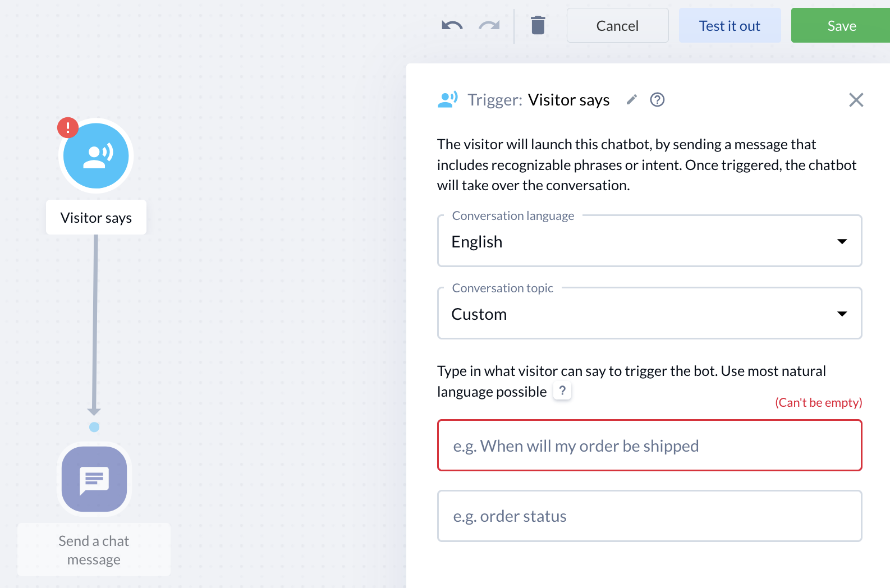This screenshot has height=588, width=890.
Task: Close the trigger settings panel
Action: [x=856, y=100]
